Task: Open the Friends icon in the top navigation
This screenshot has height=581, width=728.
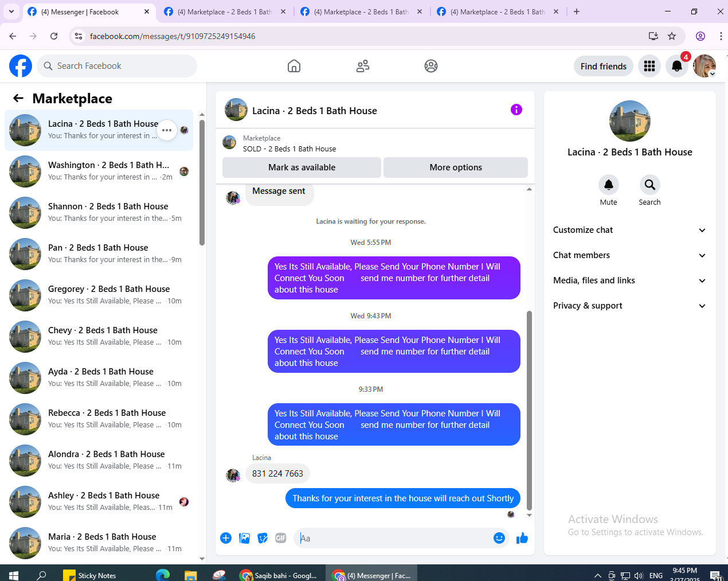Action: 363,66
